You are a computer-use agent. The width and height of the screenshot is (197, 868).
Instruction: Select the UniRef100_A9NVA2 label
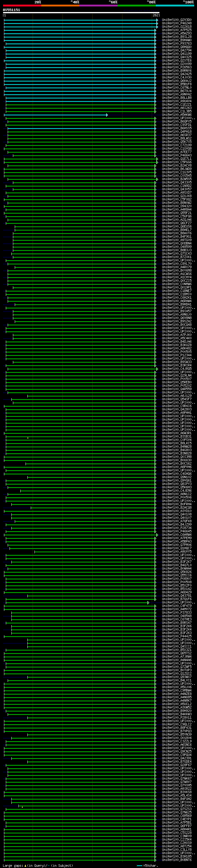(x=177, y=94)
